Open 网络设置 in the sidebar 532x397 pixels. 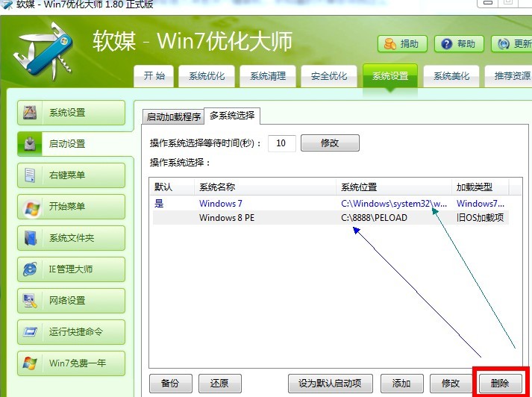click(x=71, y=301)
